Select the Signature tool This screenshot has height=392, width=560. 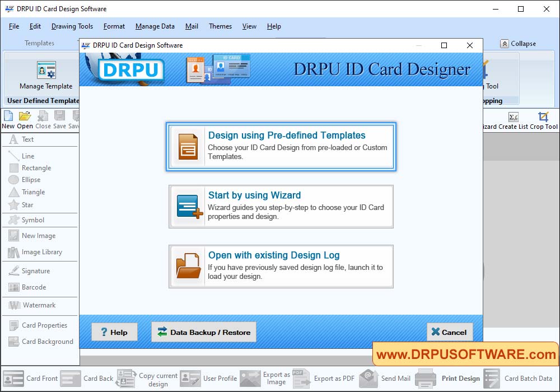29,271
